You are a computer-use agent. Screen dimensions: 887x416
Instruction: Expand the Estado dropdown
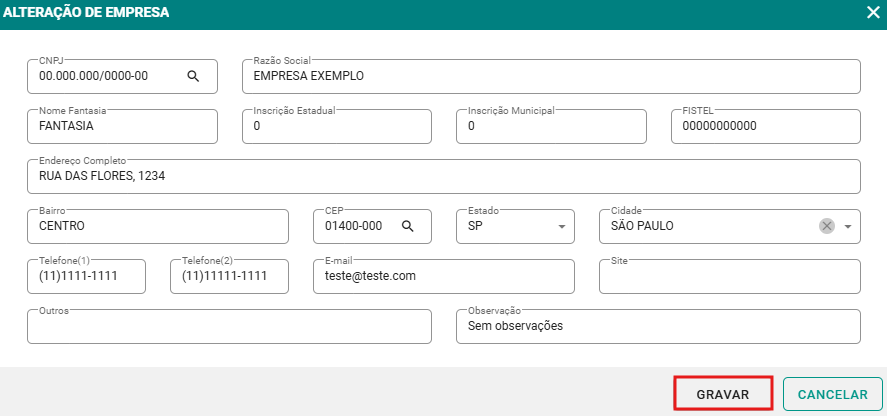(x=561, y=226)
